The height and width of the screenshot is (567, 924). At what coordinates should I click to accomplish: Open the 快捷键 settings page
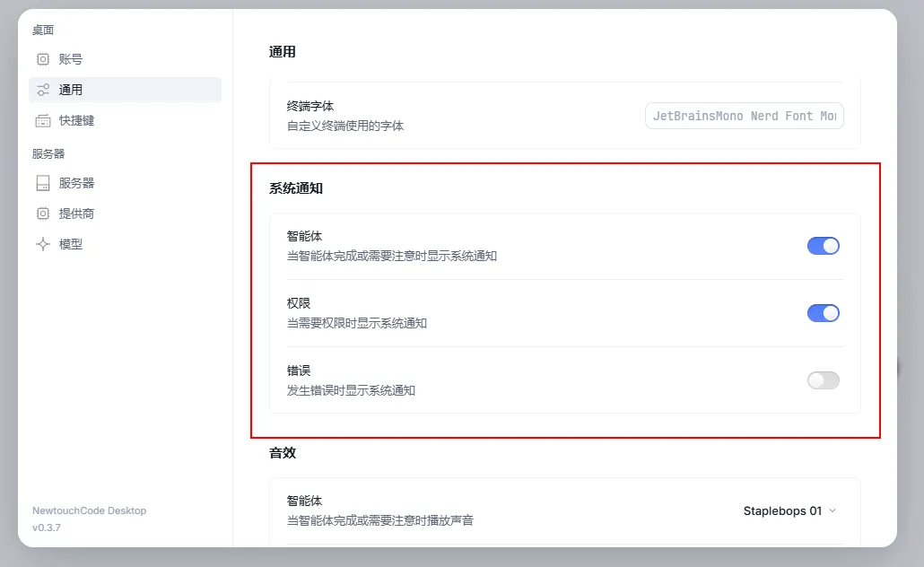pyautogui.click(x=125, y=120)
